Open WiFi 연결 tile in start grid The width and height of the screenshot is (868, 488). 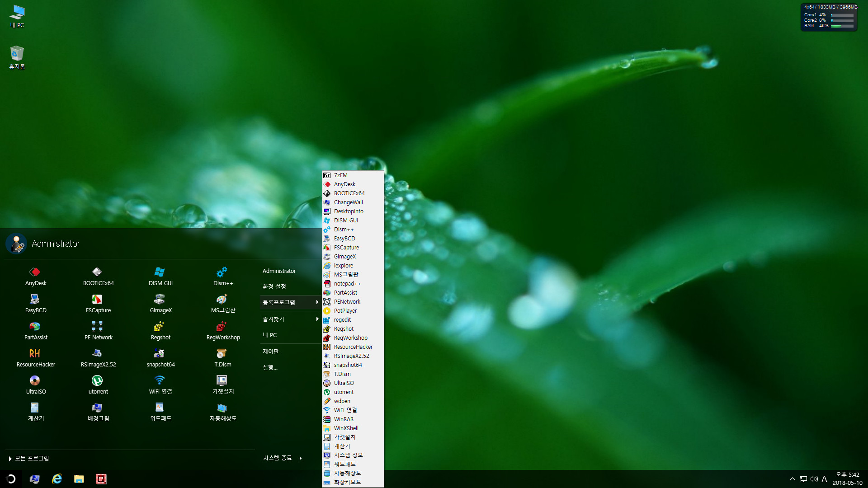pos(160,385)
